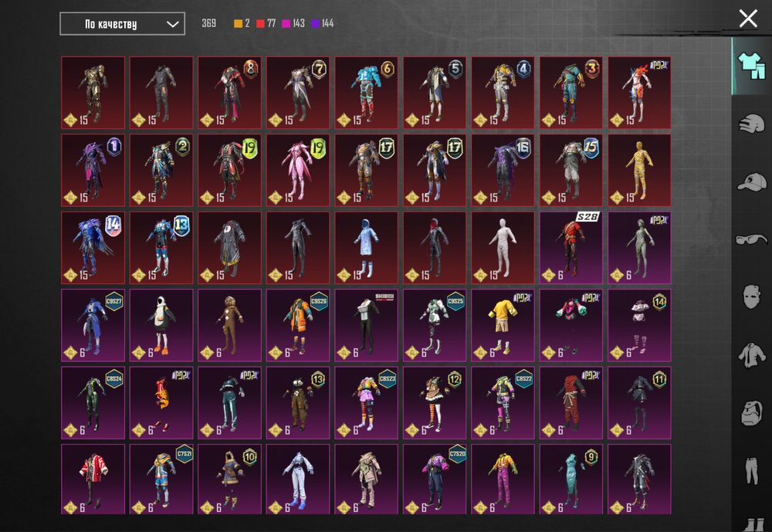Select the light blue raincoat outfit
Image resolution: width=772 pixels, height=532 pixels.
(366, 248)
